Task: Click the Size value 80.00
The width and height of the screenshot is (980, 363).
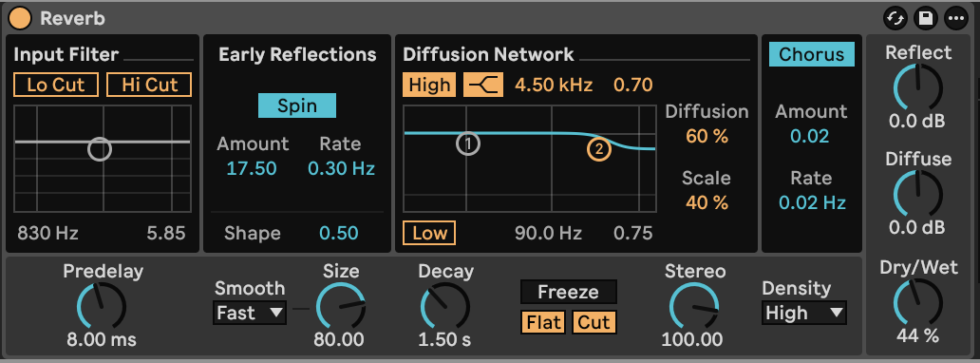Action: [x=339, y=340]
